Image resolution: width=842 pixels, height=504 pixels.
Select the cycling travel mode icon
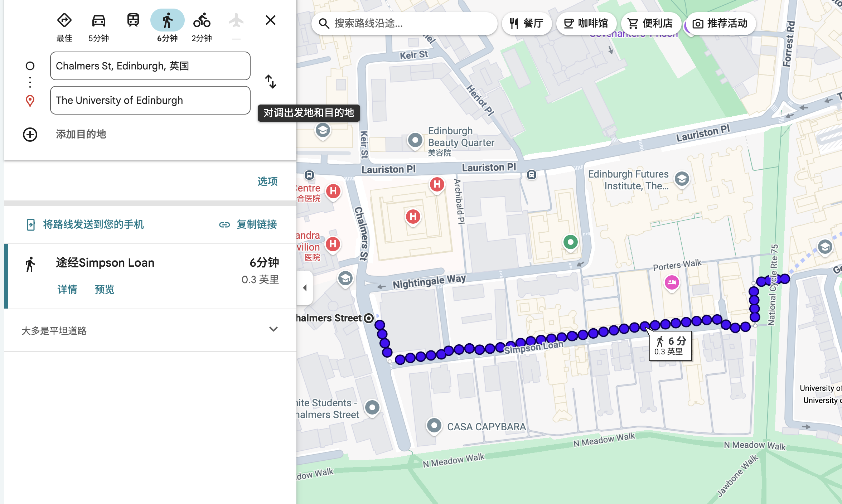point(202,20)
